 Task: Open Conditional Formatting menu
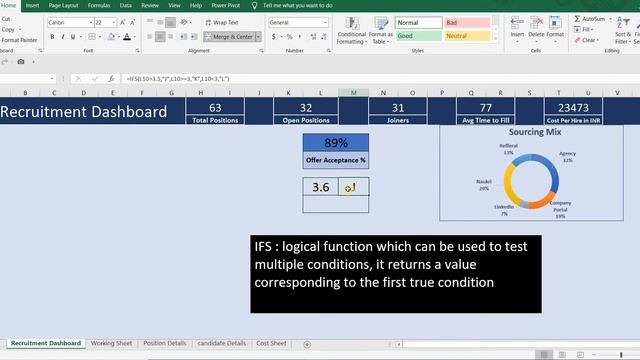(351, 31)
